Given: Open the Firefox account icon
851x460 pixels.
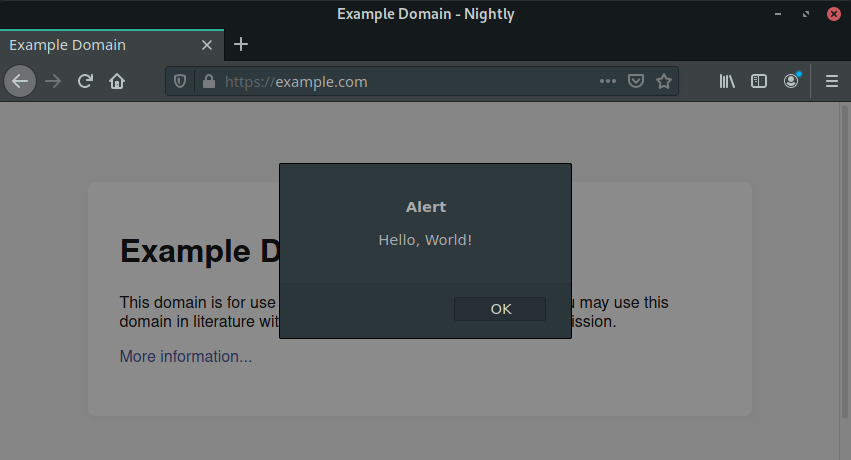Looking at the screenshot, I should pyautogui.click(x=791, y=81).
